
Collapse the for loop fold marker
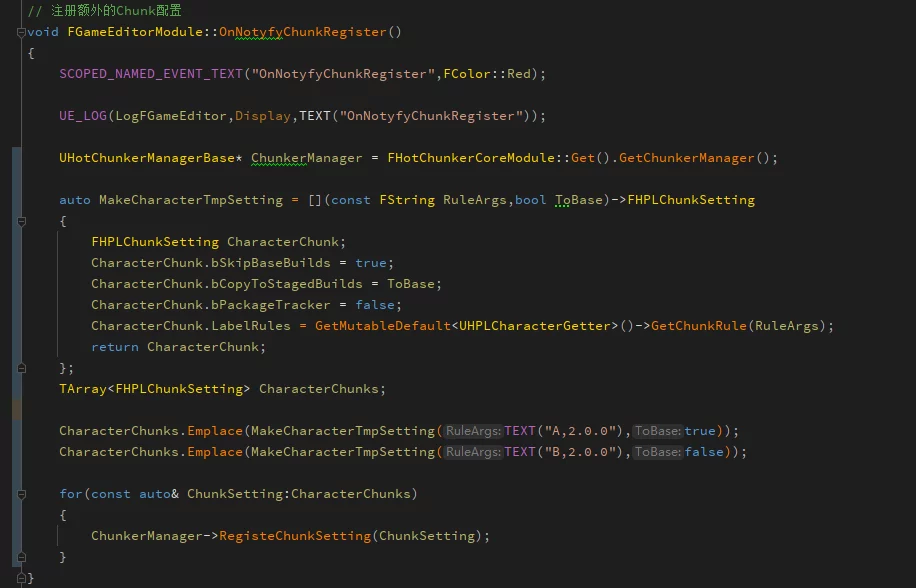21,495
